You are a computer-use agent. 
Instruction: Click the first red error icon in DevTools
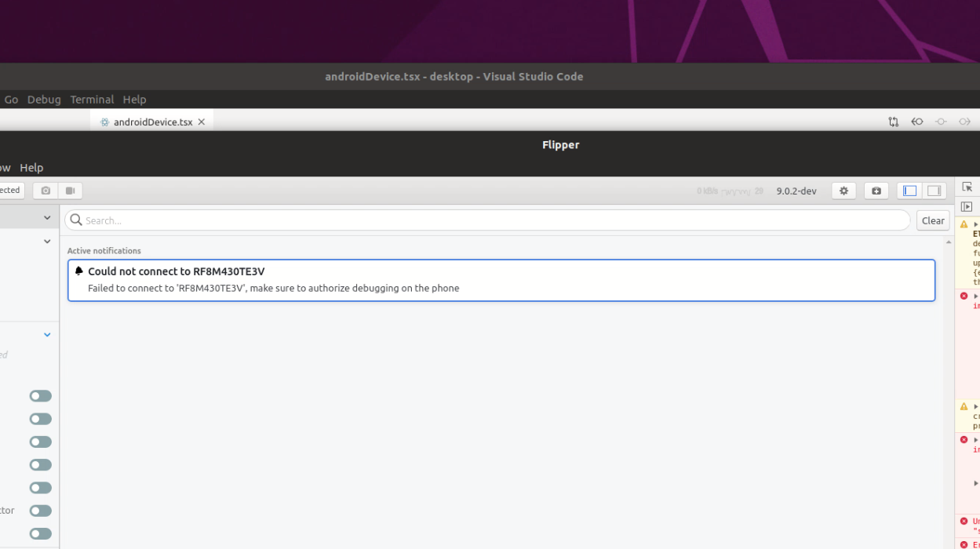(x=964, y=296)
